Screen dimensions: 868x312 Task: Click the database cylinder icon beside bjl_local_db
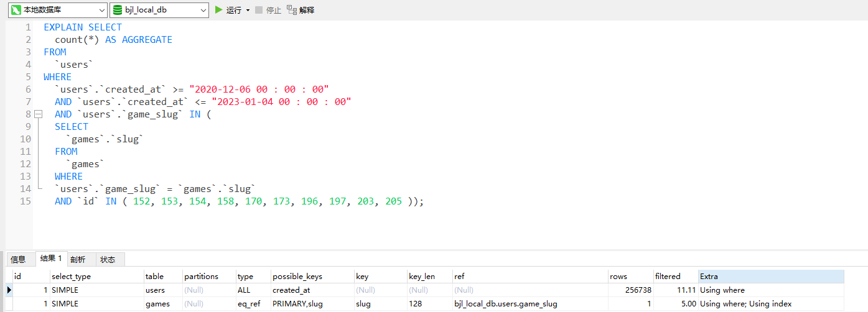(117, 10)
